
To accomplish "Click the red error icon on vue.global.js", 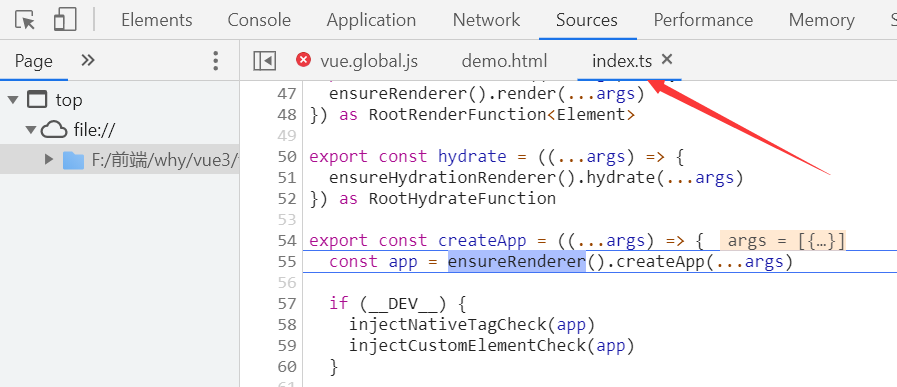I will (303, 60).
